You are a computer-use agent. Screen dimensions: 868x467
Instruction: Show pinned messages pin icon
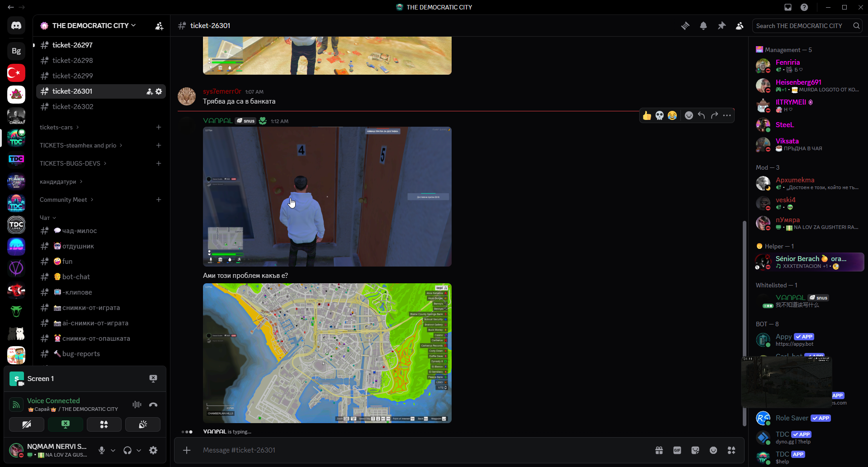(722, 26)
